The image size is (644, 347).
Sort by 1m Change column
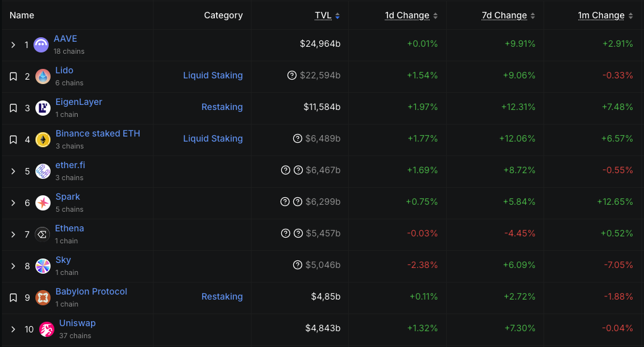coord(605,16)
